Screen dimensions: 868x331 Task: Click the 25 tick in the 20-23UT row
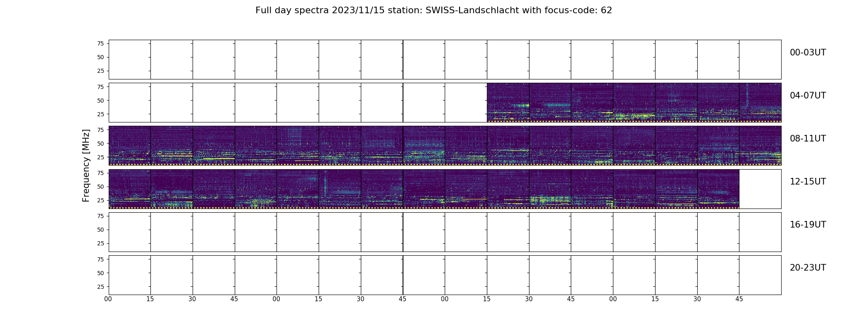[x=100, y=286]
